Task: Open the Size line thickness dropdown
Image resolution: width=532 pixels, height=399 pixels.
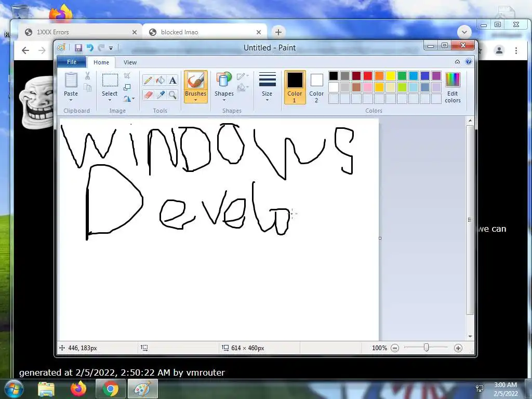Action: coord(267,87)
